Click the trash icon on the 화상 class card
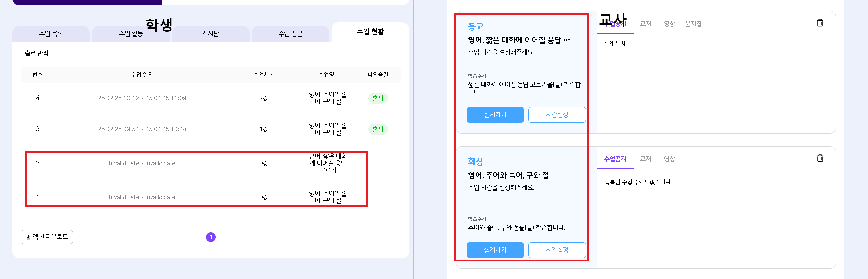 (x=820, y=158)
